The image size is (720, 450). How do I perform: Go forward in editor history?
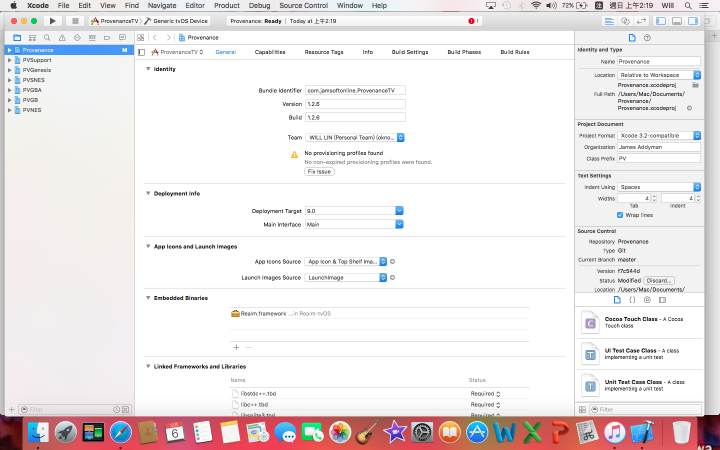pos(169,38)
